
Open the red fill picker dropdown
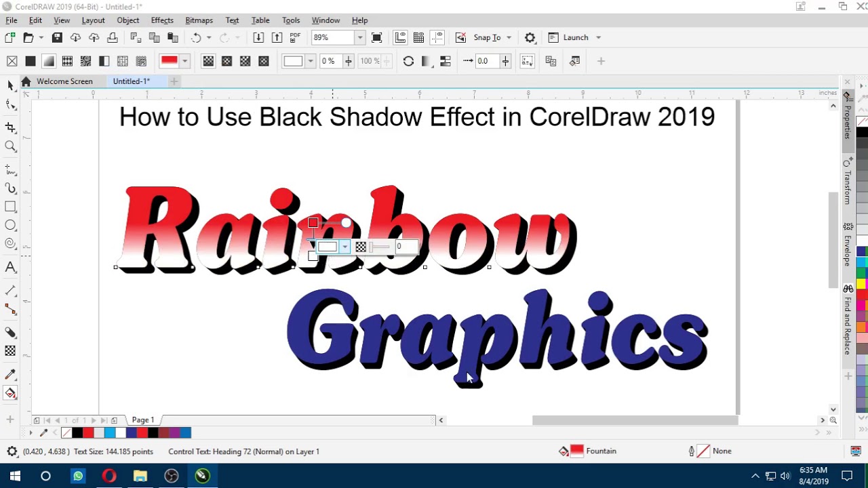(x=184, y=61)
